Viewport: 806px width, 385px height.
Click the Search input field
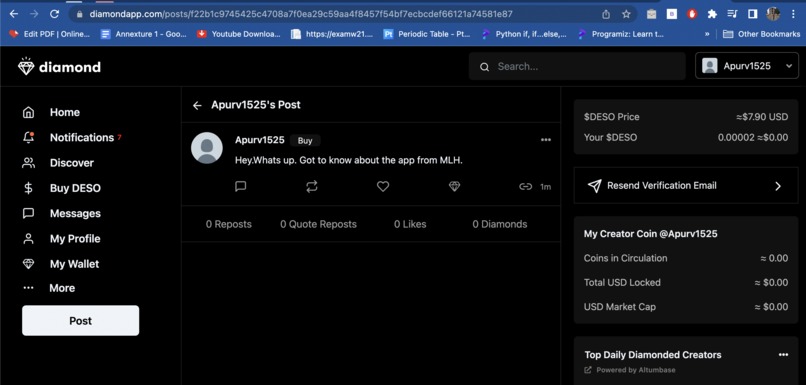point(577,66)
